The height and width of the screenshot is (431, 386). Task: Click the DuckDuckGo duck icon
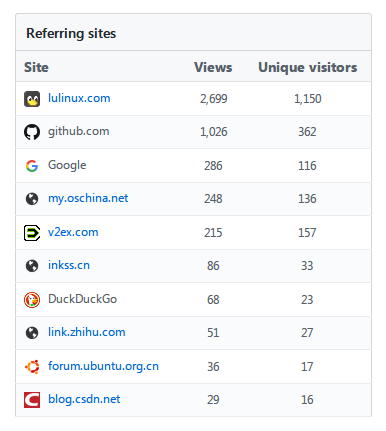point(32,300)
